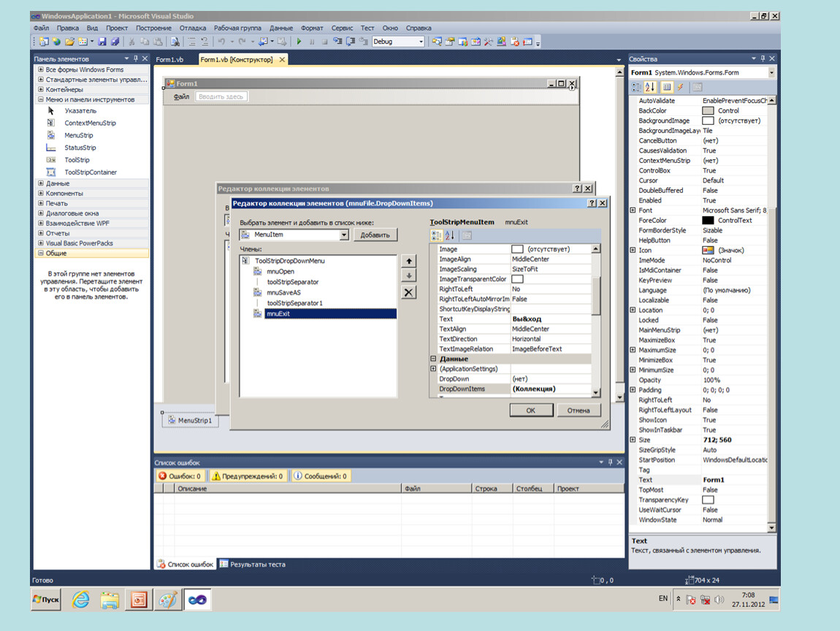Click the Save All toolbar icon

pos(115,41)
